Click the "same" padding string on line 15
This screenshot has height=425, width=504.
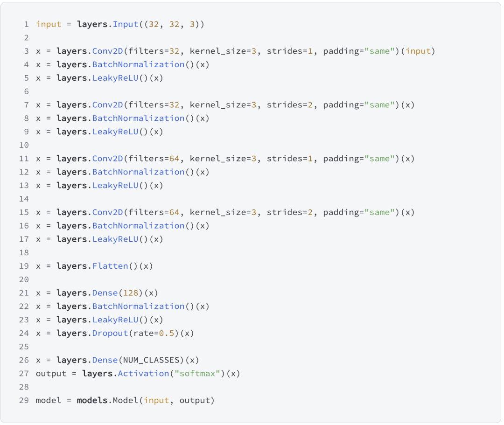pos(379,212)
